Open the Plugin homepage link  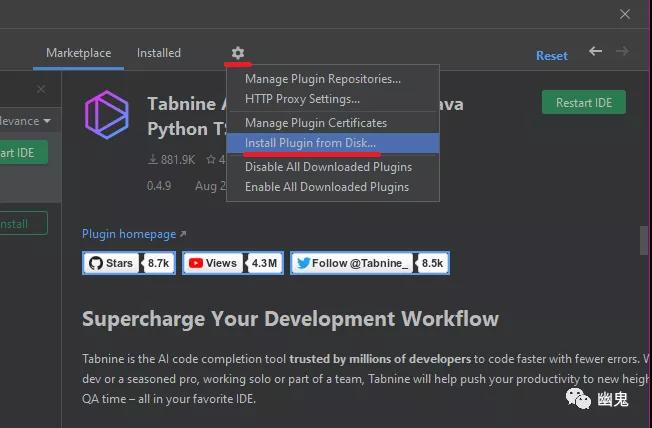[134, 234]
